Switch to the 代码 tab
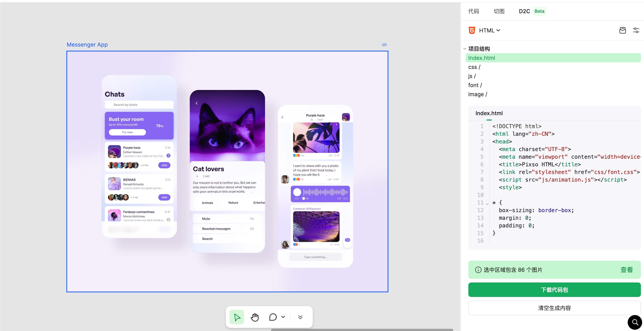This screenshot has width=644, height=331. tap(474, 11)
